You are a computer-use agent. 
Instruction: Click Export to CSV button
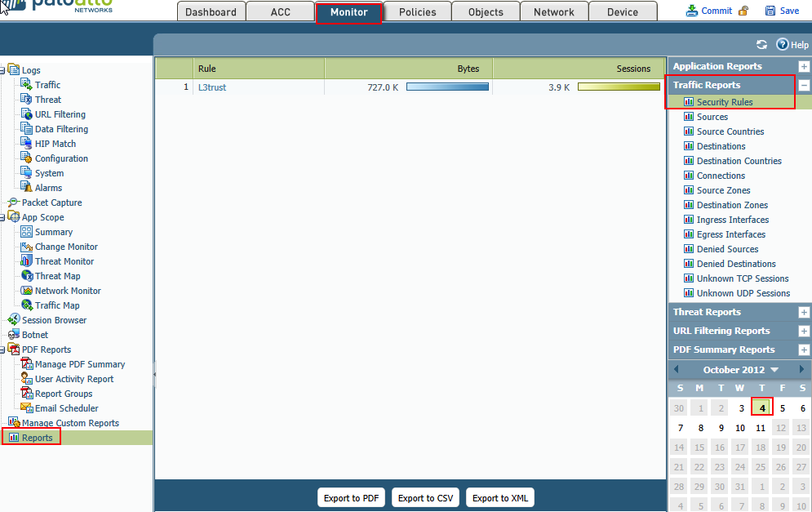pyautogui.click(x=426, y=498)
